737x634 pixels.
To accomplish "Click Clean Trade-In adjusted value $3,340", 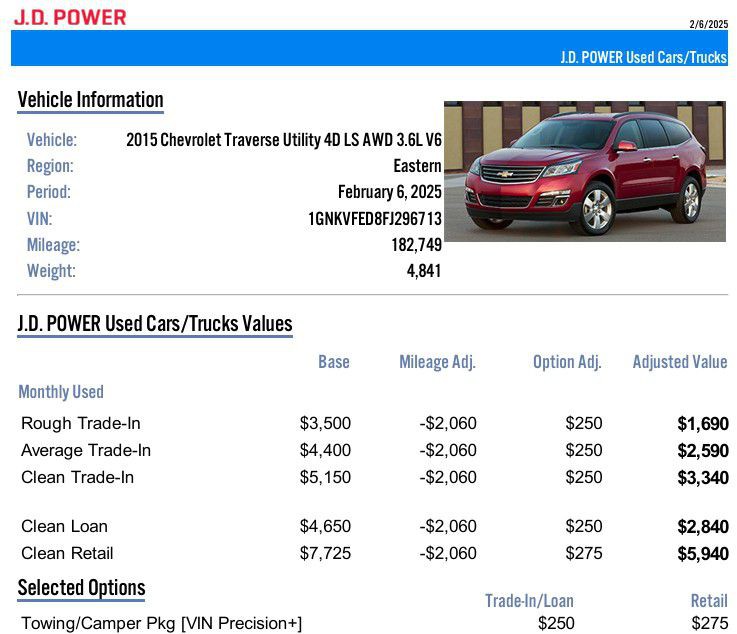I will (x=703, y=478).
